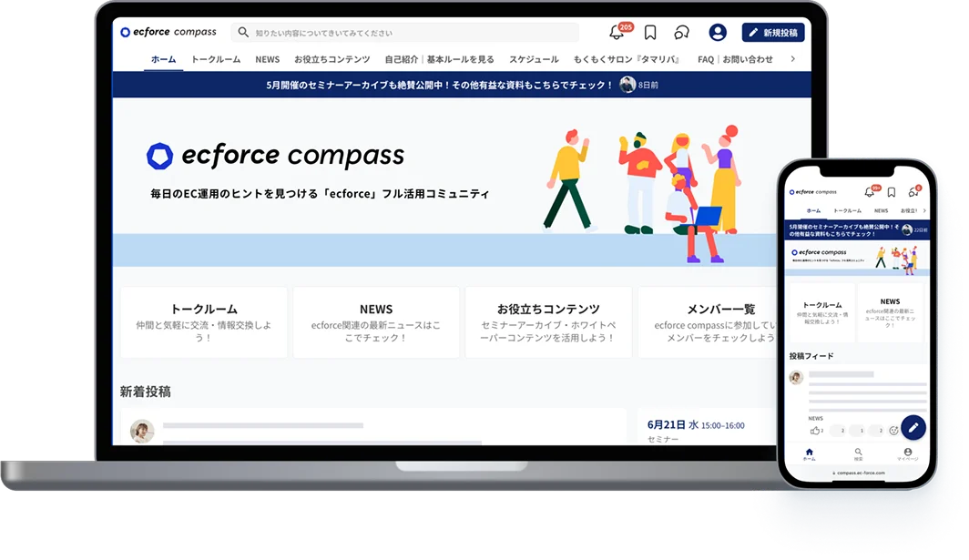Tap bookmark icon on phone screen

click(x=891, y=192)
